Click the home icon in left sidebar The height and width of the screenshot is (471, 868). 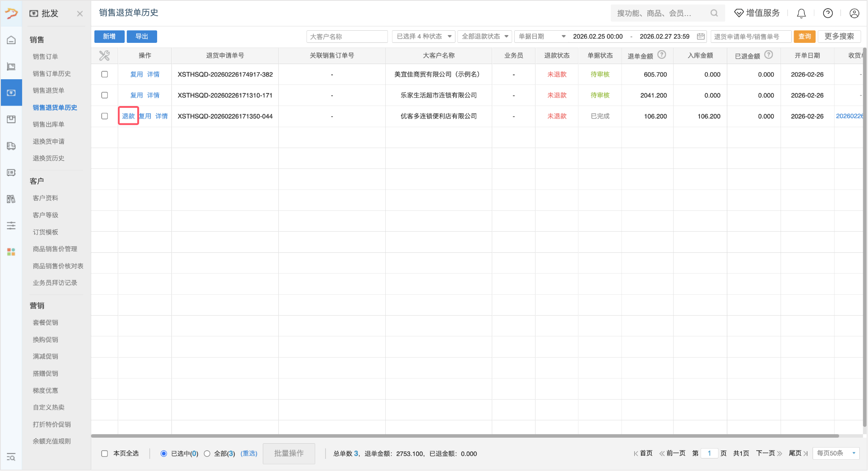11,40
